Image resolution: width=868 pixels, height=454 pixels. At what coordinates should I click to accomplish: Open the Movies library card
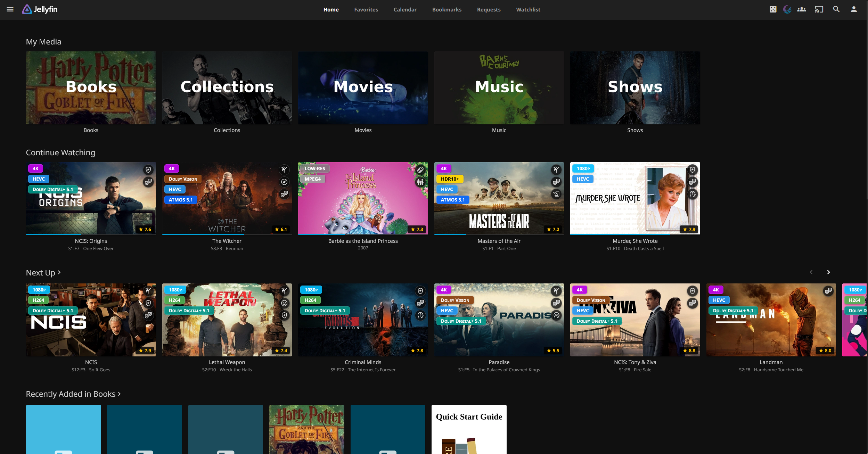(363, 88)
